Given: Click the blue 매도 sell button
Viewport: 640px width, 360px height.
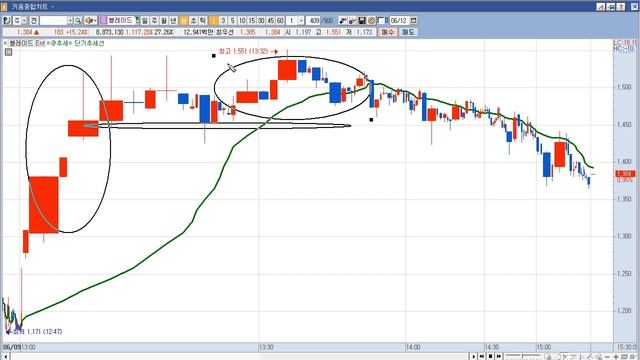Looking at the screenshot, I should tap(408, 32).
